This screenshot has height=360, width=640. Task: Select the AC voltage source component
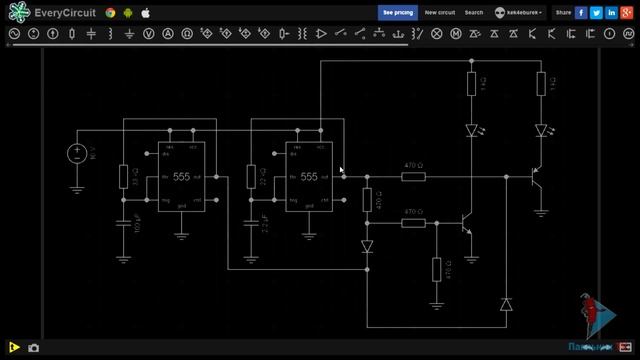click(x=14, y=33)
